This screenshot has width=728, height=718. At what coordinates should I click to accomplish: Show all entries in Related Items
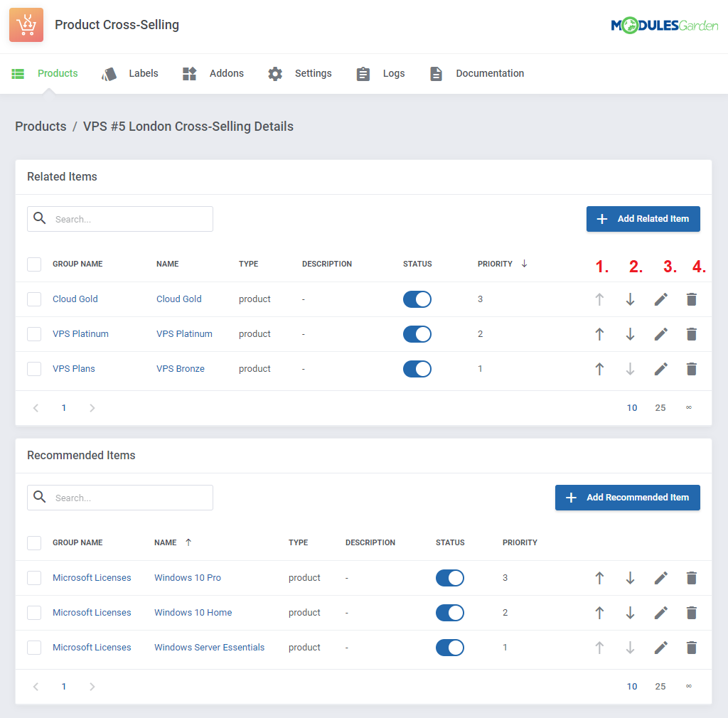pos(688,407)
